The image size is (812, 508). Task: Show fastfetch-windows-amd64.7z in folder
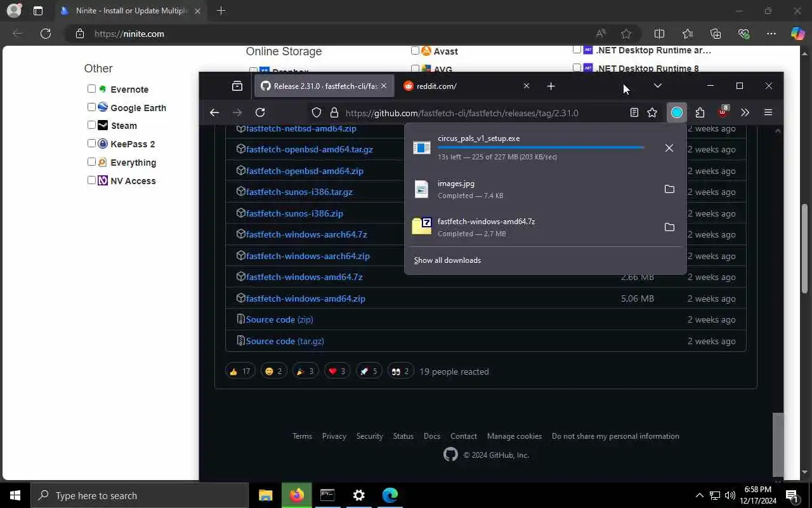669,227
